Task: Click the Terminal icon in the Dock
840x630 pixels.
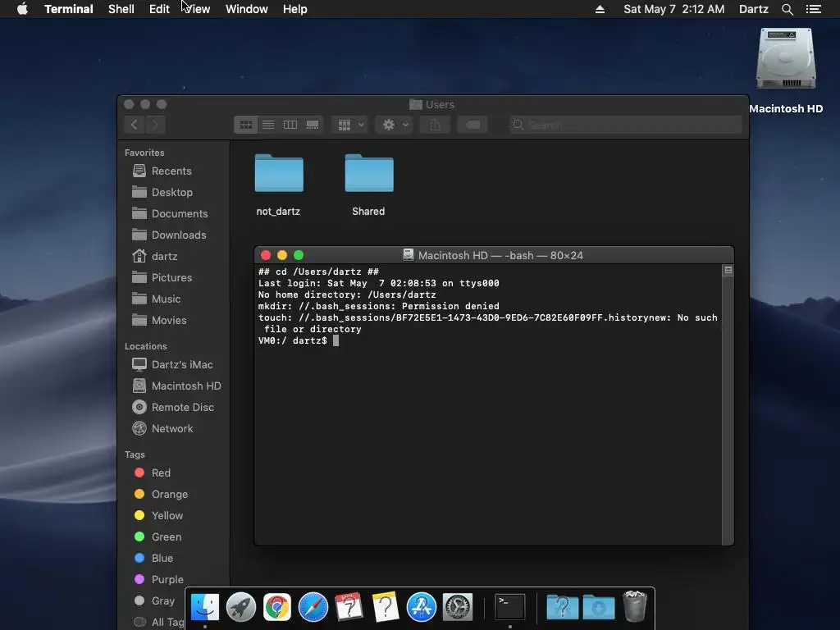Action: [509, 607]
